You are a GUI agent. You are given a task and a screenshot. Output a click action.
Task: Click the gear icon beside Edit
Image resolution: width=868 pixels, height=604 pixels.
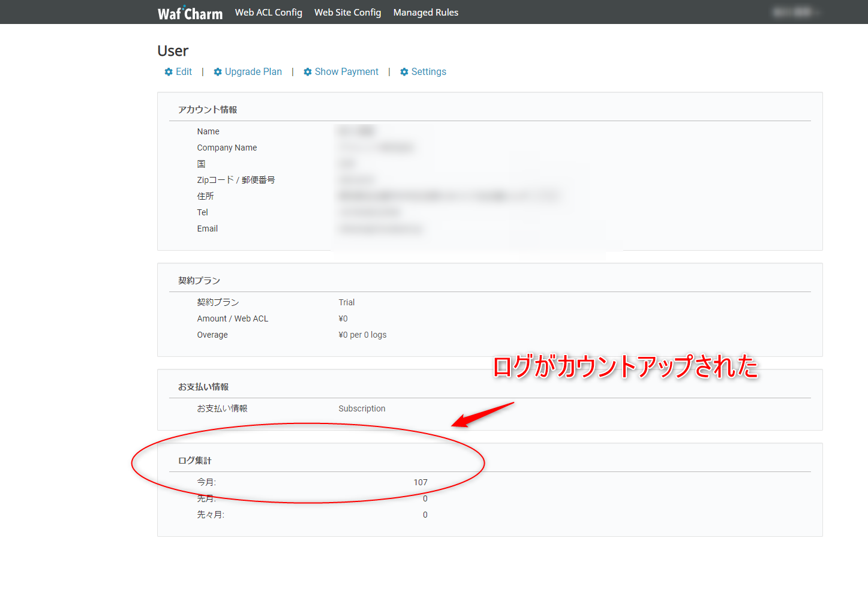pos(168,71)
